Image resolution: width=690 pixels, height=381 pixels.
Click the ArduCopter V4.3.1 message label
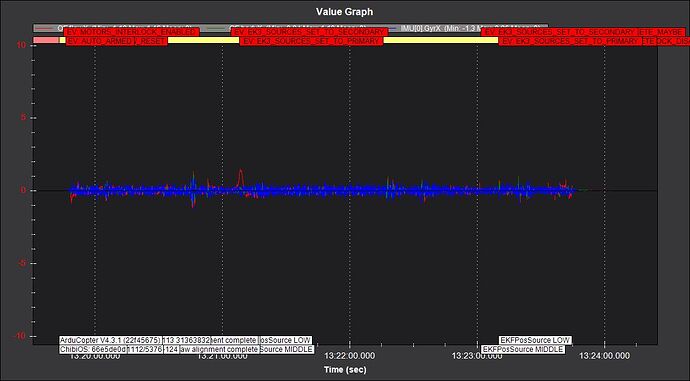[x=110, y=341]
